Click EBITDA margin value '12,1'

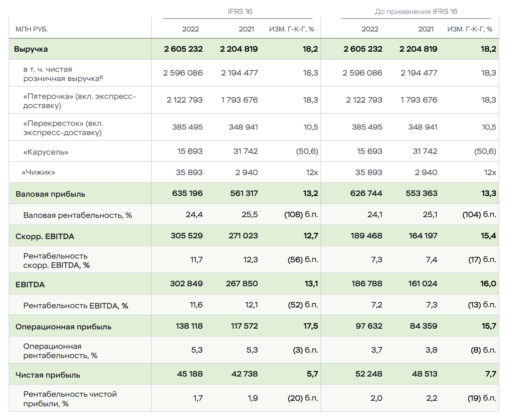pyautogui.click(x=251, y=305)
